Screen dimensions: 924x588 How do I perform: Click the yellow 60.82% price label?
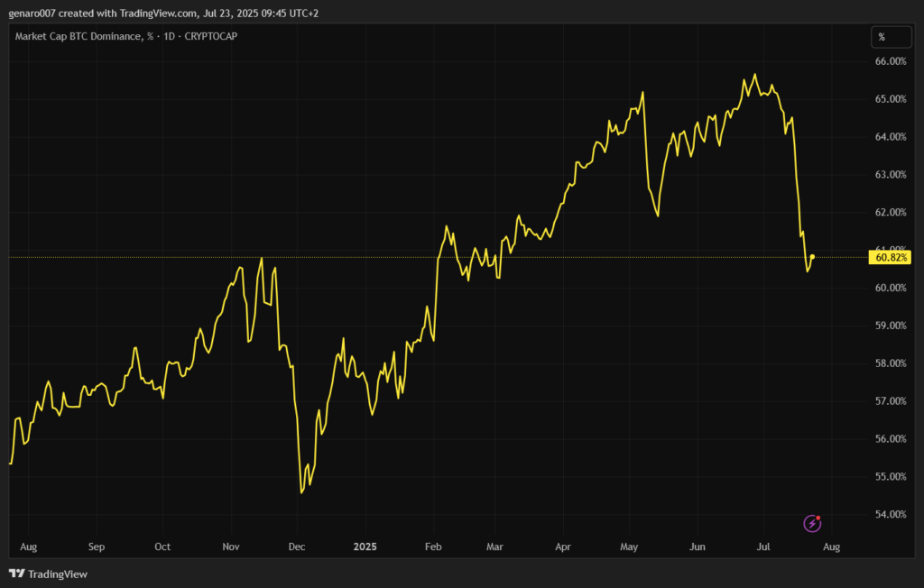(890, 258)
